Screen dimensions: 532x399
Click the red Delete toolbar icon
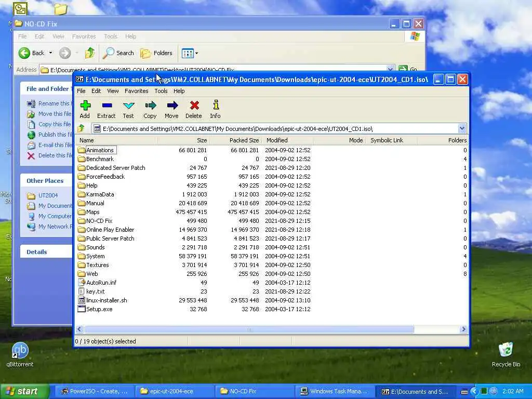pyautogui.click(x=194, y=109)
